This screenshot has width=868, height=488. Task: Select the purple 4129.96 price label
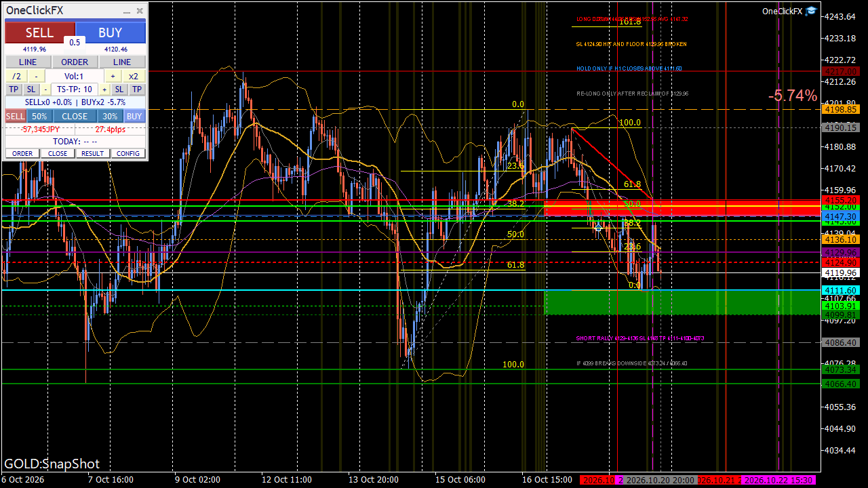tap(840, 252)
